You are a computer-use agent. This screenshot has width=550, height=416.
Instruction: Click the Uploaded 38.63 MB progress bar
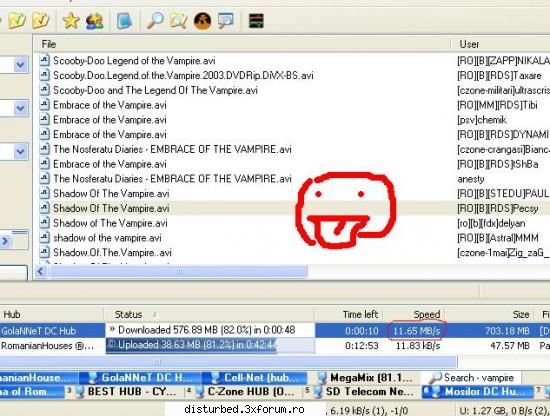210,345
